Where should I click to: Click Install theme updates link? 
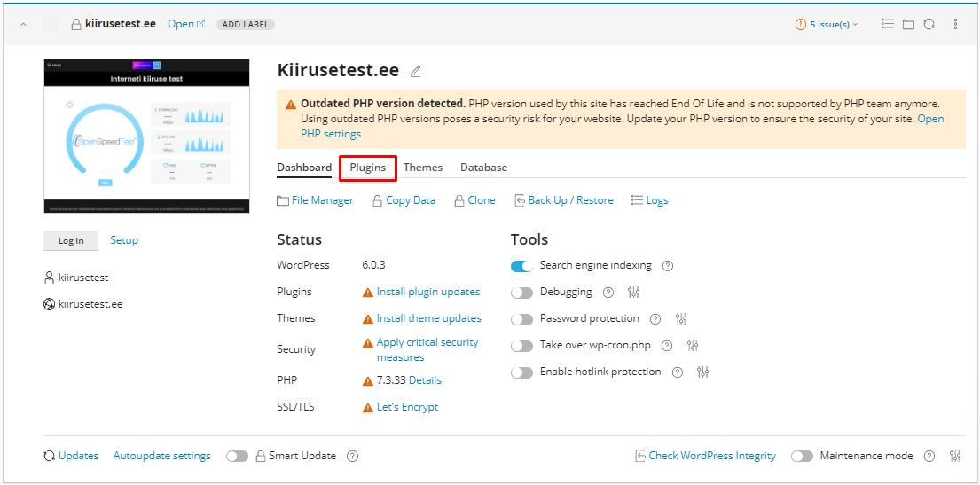[x=428, y=318]
